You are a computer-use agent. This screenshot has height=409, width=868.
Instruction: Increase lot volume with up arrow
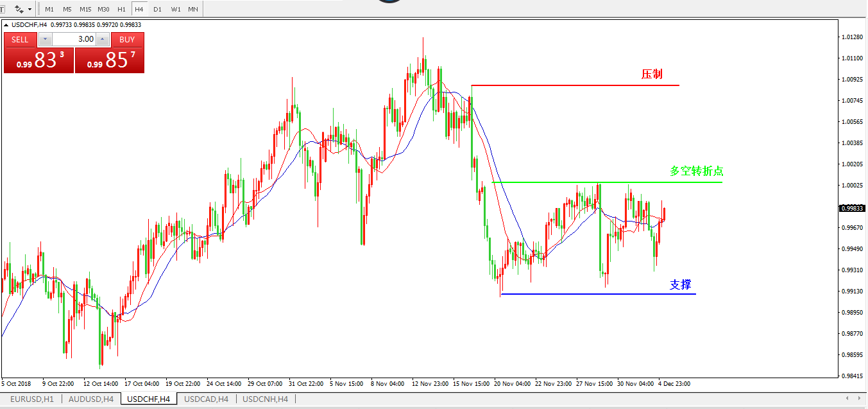[102, 39]
